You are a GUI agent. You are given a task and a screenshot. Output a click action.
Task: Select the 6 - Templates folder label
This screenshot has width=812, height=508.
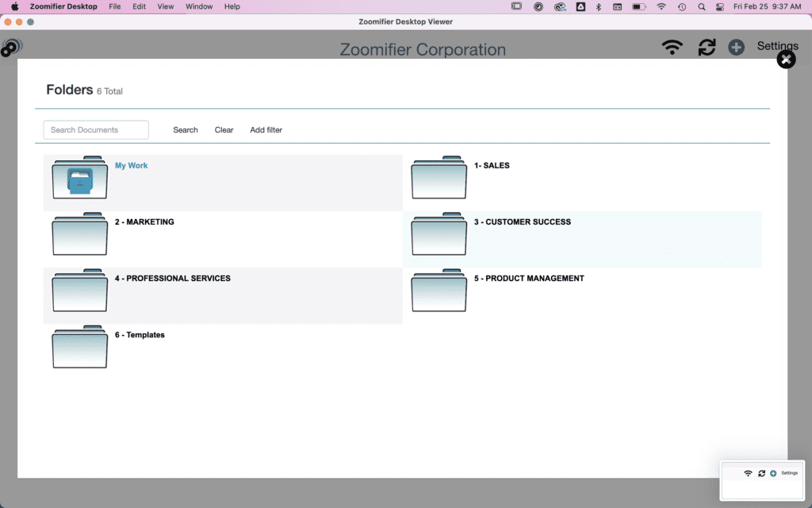tap(140, 335)
